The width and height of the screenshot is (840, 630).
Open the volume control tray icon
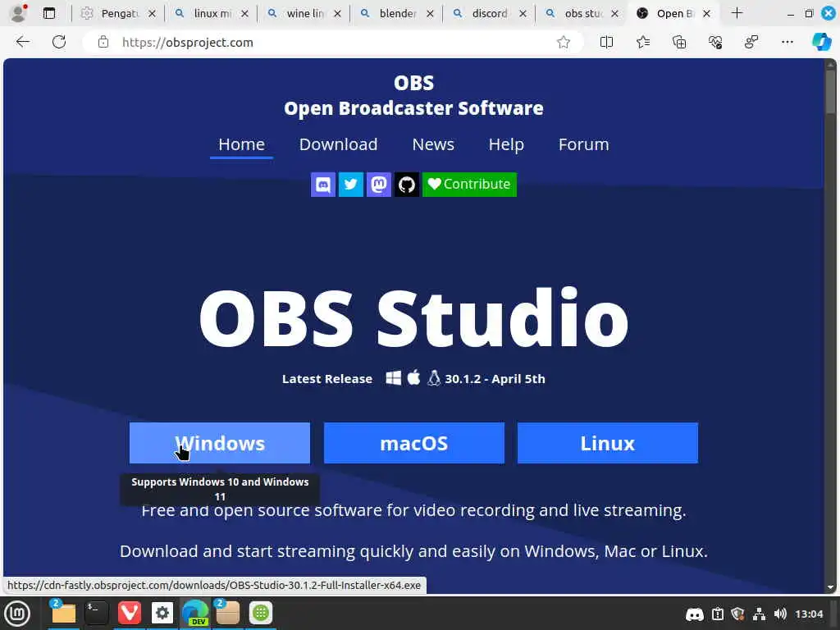(x=781, y=614)
